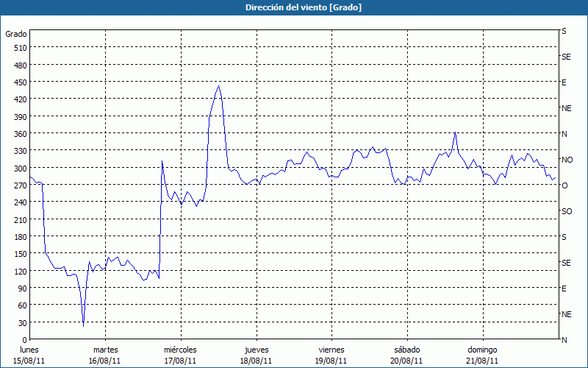Click the 450 tick label on left axis
Screen dimensions: 588x368
[x=19, y=82]
